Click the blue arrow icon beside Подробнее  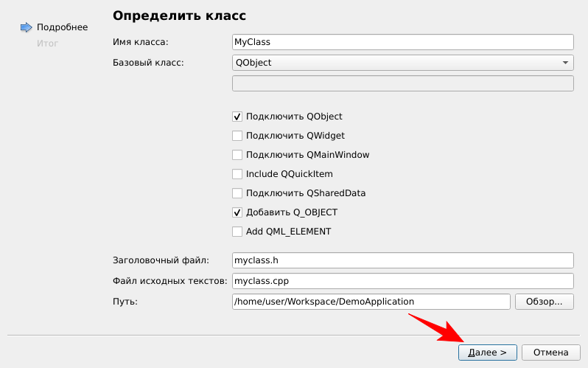(26, 27)
